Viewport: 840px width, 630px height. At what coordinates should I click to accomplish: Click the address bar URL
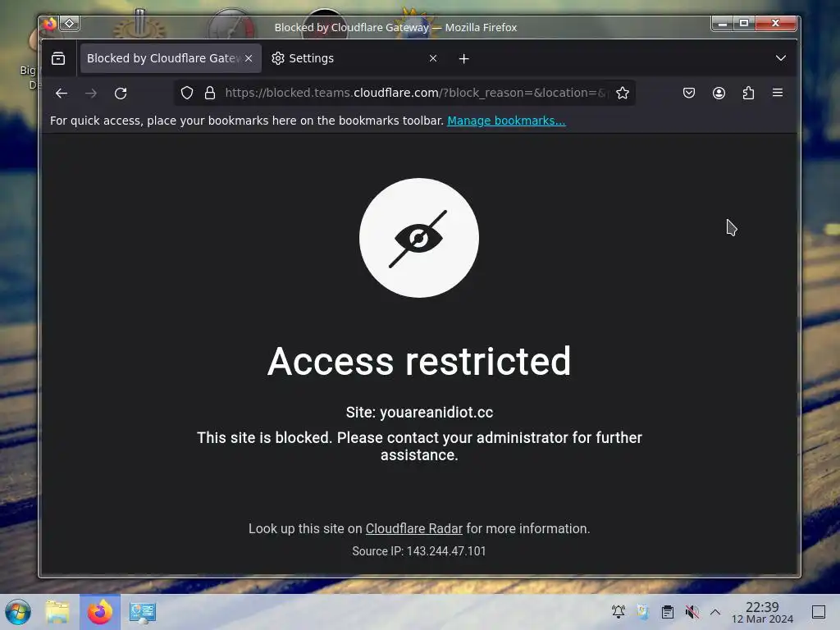tap(416, 94)
